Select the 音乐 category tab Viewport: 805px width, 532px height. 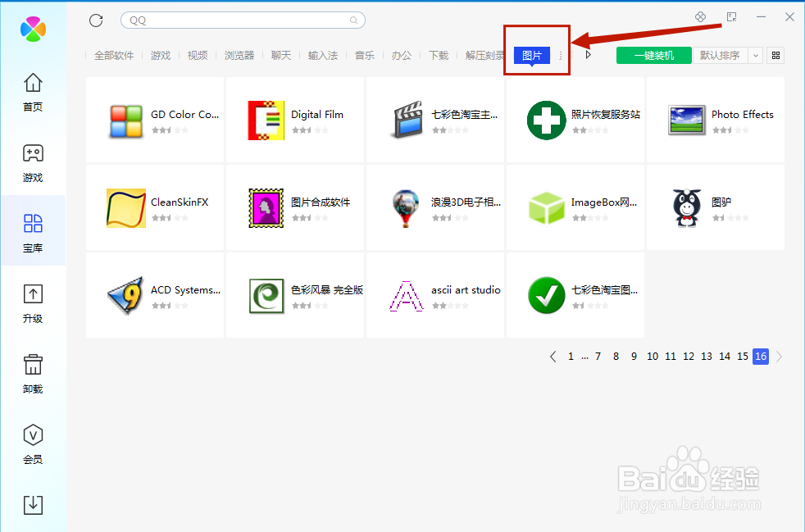365,56
